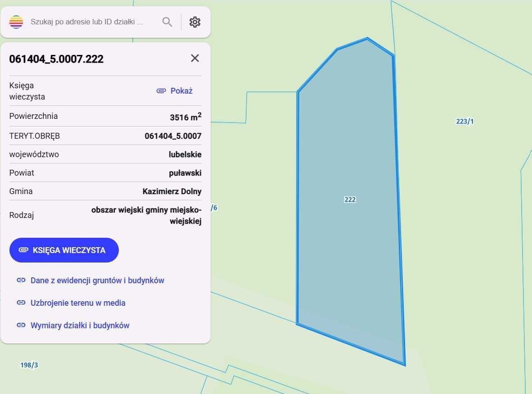Close the parcel 061404_5.0007.222 info panel

(x=194, y=58)
